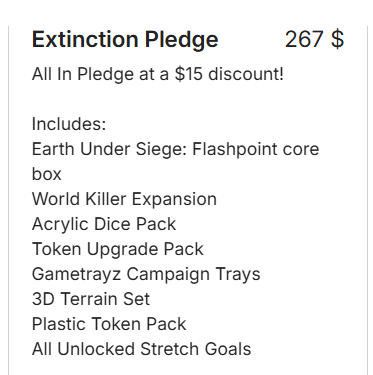Click the Acrylic Dice Pack item
This screenshot has height=375, width=373.
click(x=104, y=224)
